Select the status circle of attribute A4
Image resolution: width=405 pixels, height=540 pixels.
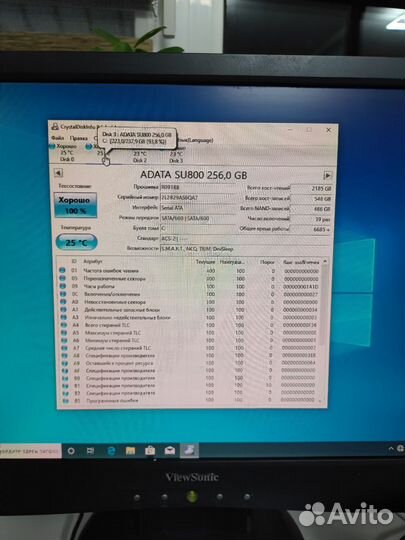pyautogui.click(x=64, y=325)
